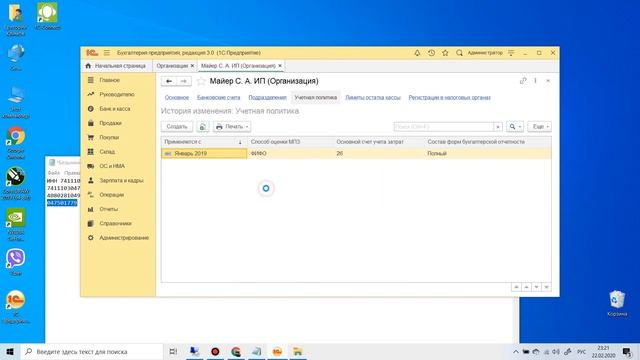Open the Руководителю section
Viewport: 640px width, 360px height.
[117, 94]
